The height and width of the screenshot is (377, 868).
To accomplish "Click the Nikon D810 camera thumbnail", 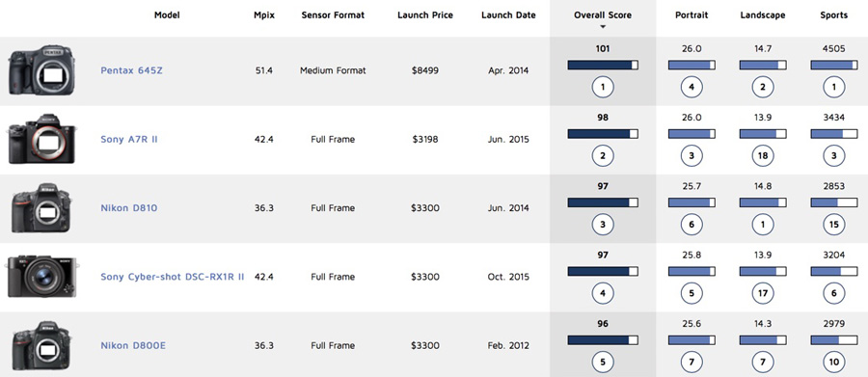I will [x=41, y=207].
